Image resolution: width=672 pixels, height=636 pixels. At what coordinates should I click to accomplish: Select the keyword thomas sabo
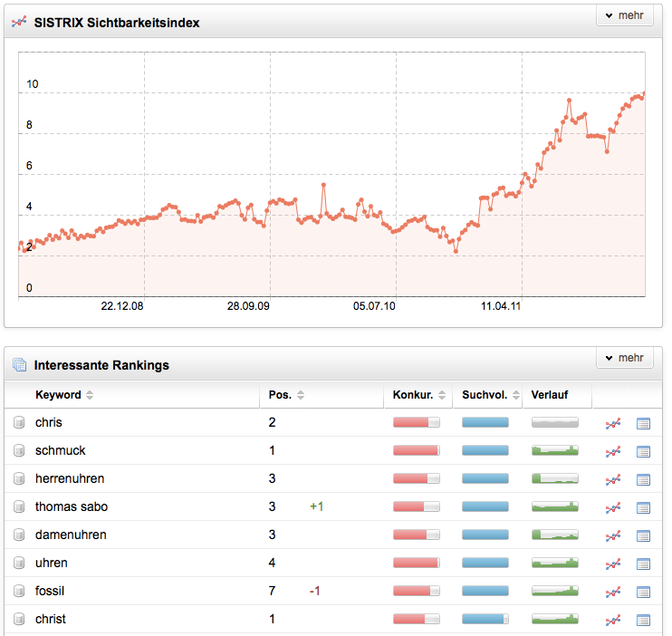point(72,507)
